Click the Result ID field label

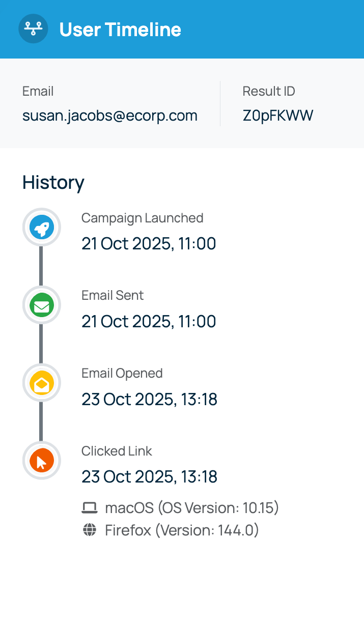pyautogui.click(x=269, y=92)
